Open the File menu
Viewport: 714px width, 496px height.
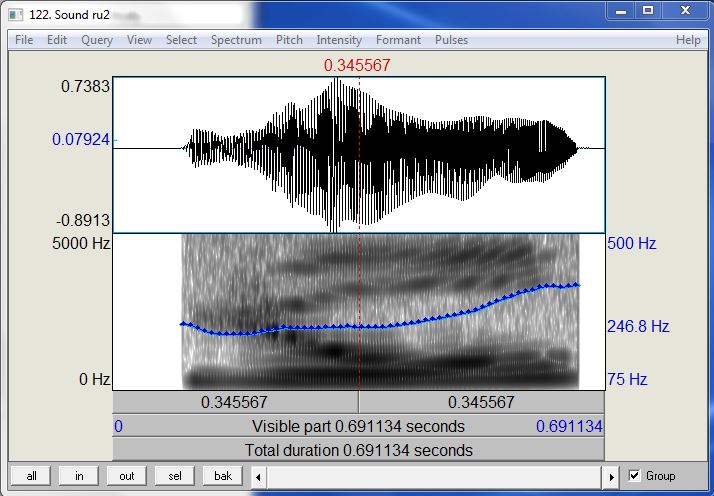click(24, 40)
